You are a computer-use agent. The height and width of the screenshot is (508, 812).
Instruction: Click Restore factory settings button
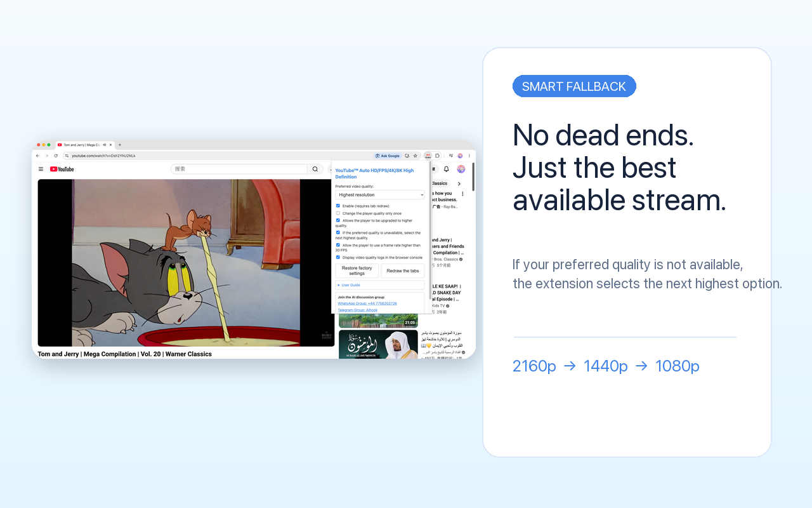[x=357, y=271]
